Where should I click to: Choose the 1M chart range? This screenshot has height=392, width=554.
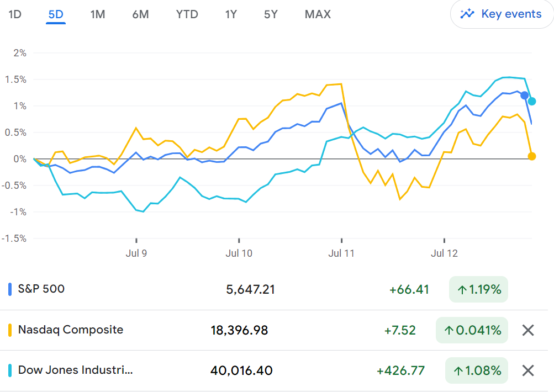pos(98,14)
